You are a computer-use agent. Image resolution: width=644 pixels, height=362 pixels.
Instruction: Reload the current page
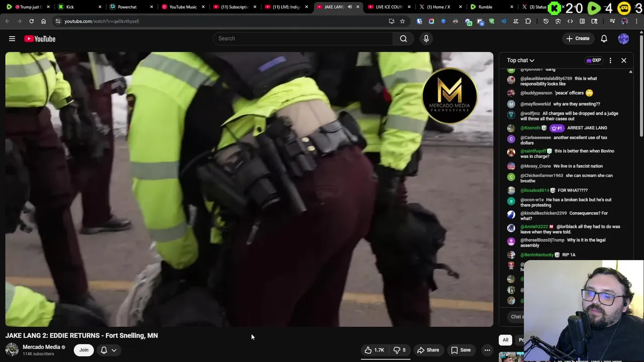click(x=31, y=21)
